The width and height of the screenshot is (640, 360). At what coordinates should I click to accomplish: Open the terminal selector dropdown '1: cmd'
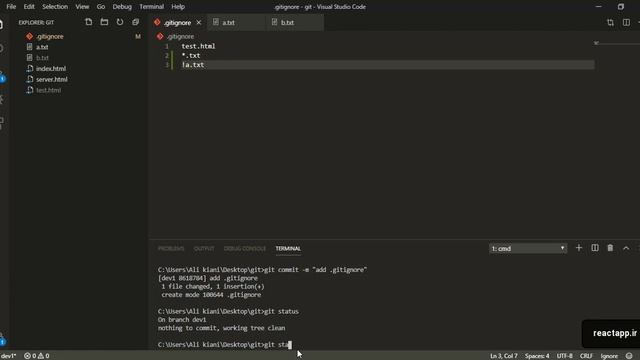(528, 248)
